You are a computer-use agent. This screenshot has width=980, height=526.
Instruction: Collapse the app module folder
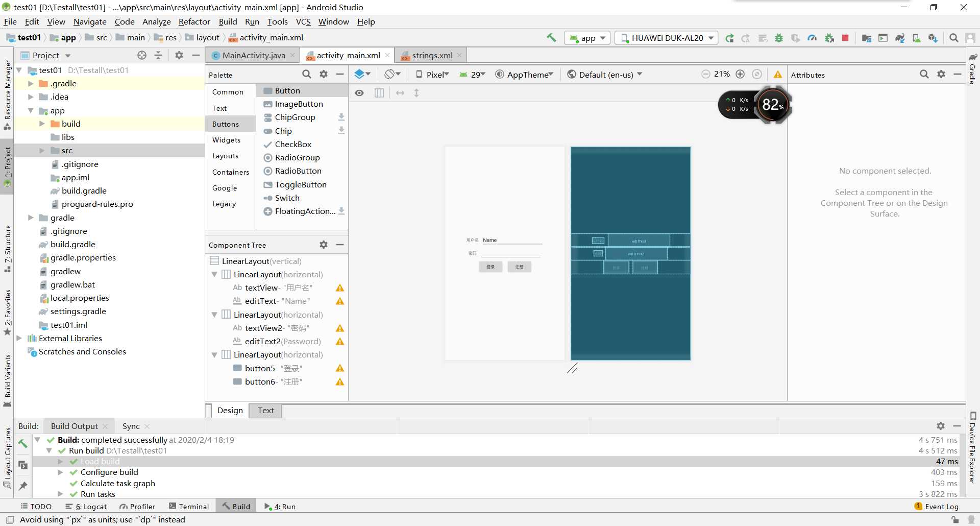(x=31, y=110)
